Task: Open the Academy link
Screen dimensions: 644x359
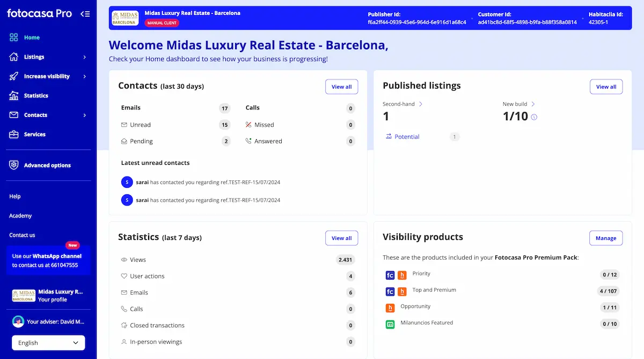Action: coord(20,216)
